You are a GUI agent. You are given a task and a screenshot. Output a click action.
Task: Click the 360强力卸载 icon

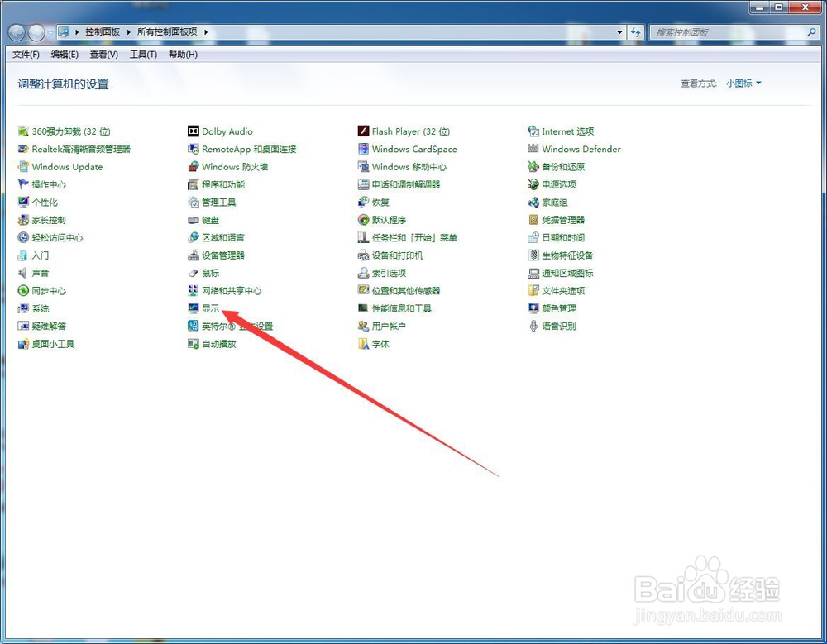pyautogui.click(x=22, y=131)
